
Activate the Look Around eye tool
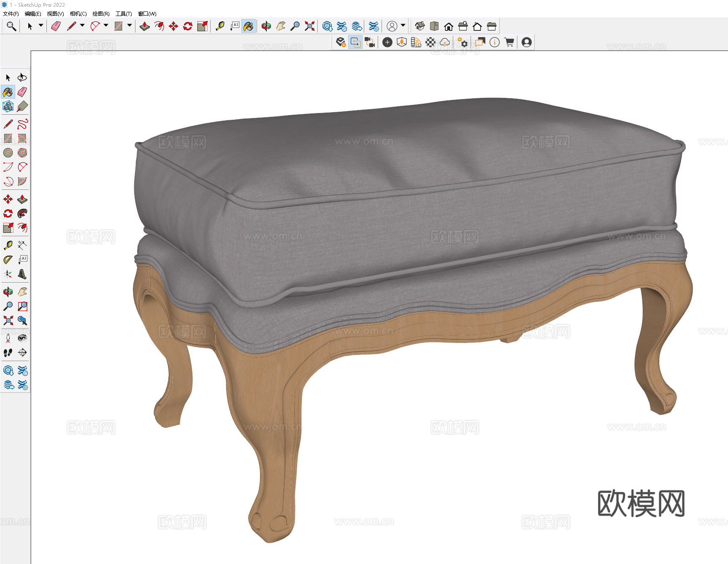(x=22, y=338)
